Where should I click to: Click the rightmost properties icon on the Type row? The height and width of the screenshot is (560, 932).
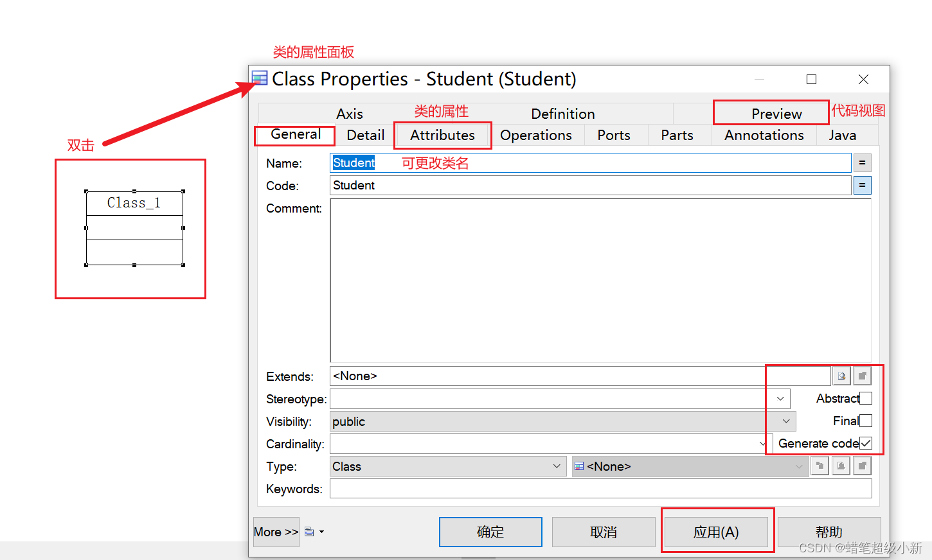[861, 466]
